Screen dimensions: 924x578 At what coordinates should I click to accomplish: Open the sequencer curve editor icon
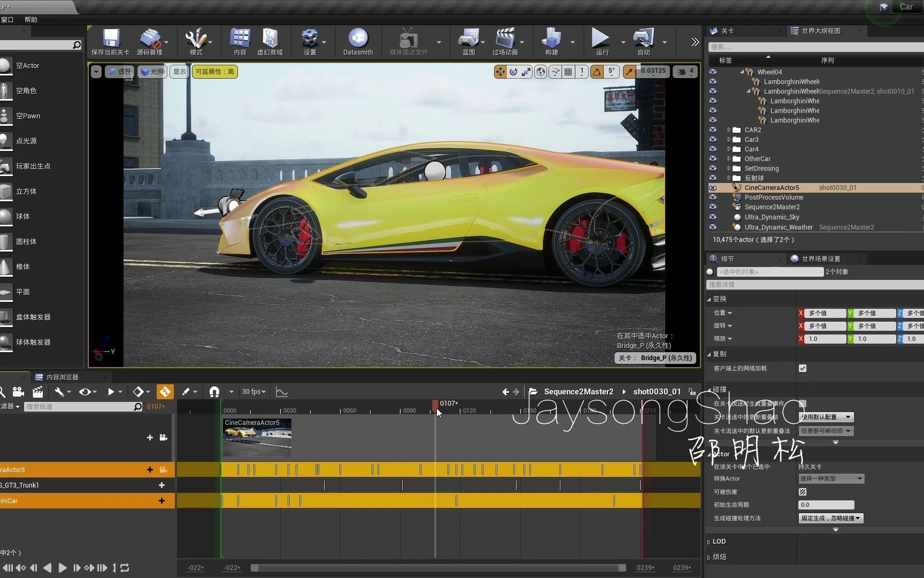pos(282,391)
